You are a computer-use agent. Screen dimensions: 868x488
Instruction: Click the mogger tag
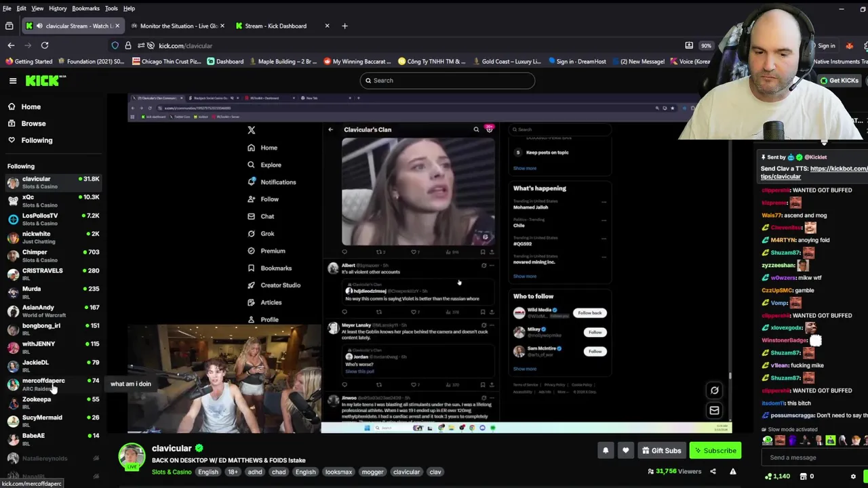(x=372, y=472)
